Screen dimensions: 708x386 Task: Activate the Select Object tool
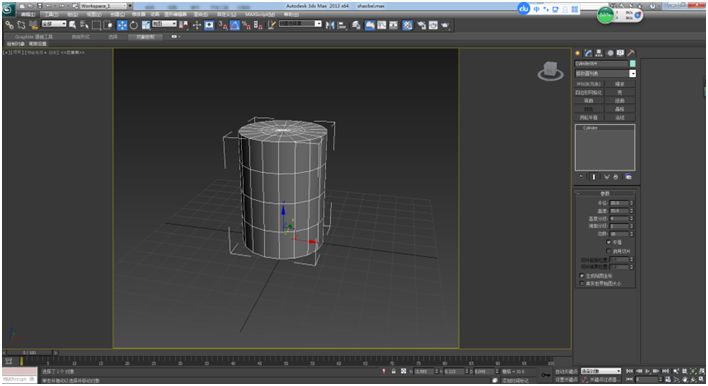(73, 25)
